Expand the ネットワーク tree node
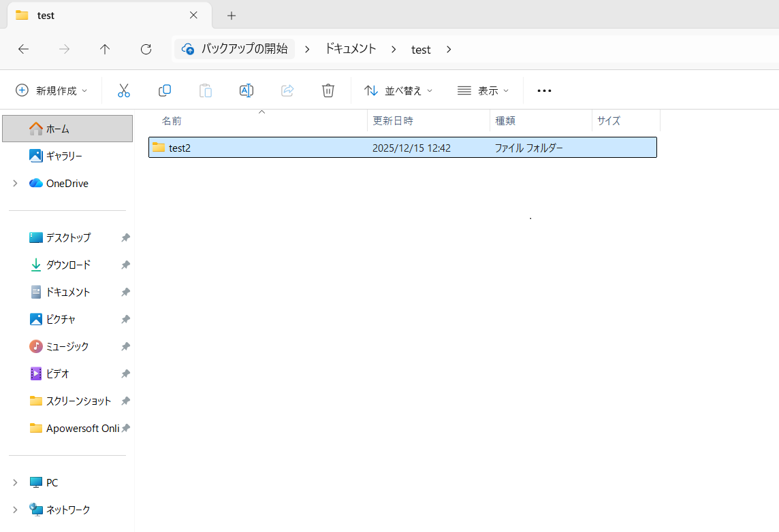Screen dimensions: 779x532 point(15,510)
